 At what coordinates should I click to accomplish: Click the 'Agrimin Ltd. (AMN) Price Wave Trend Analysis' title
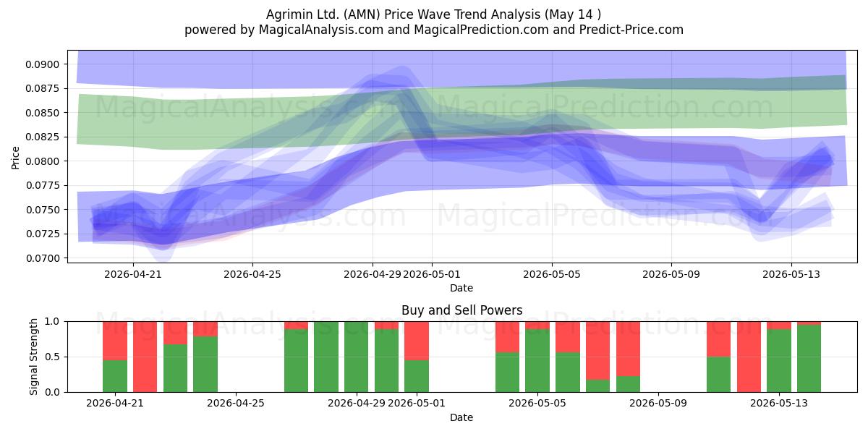tap(434, 14)
